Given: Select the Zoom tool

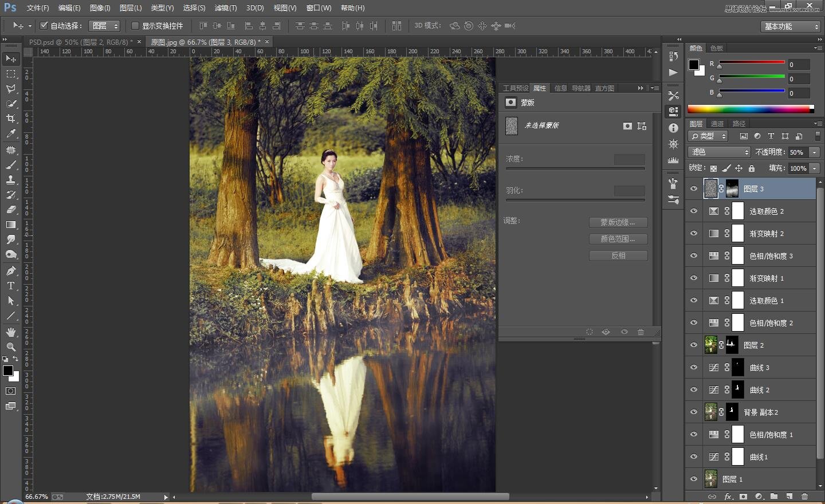Looking at the screenshot, I should click(11, 347).
